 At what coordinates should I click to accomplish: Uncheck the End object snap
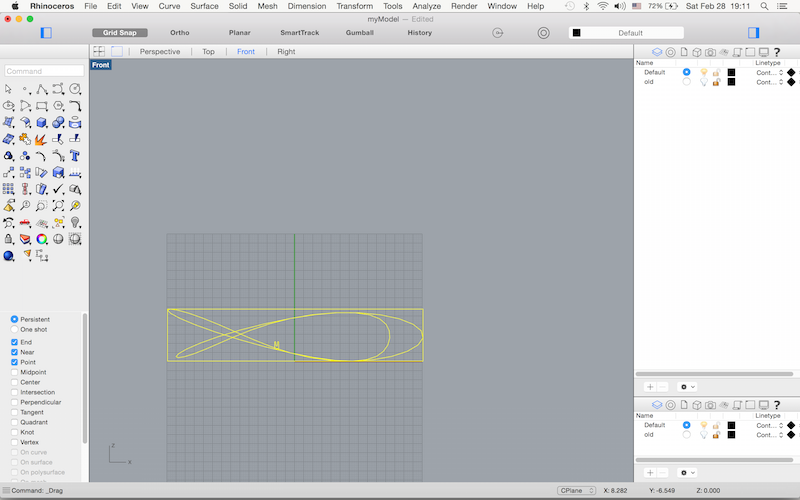(14, 342)
